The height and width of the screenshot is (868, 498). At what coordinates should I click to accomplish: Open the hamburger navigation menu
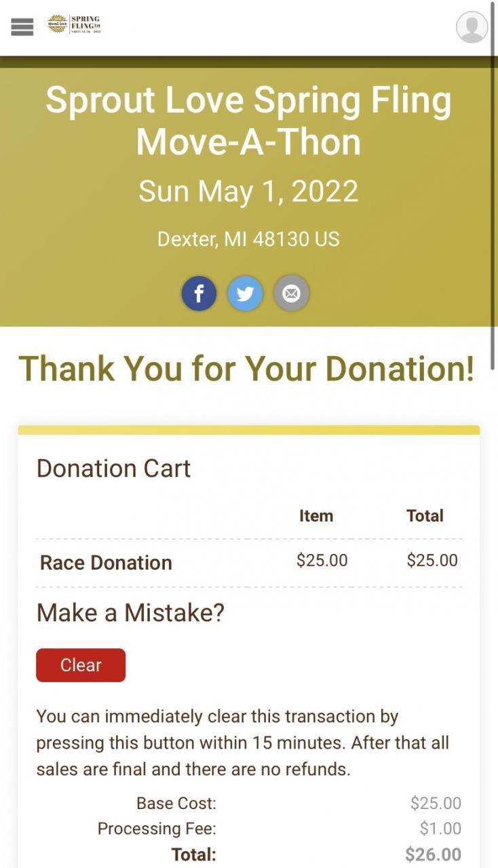pyautogui.click(x=22, y=26)
